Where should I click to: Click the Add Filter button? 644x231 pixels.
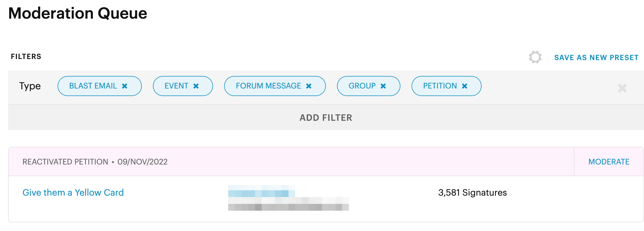pyautogui.click(x=326, y=117)
